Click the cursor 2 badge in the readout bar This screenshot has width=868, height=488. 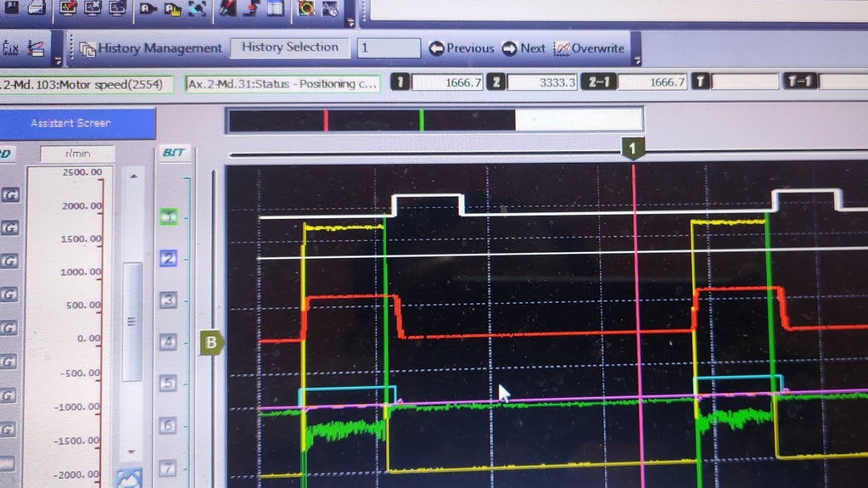[497, 83]
